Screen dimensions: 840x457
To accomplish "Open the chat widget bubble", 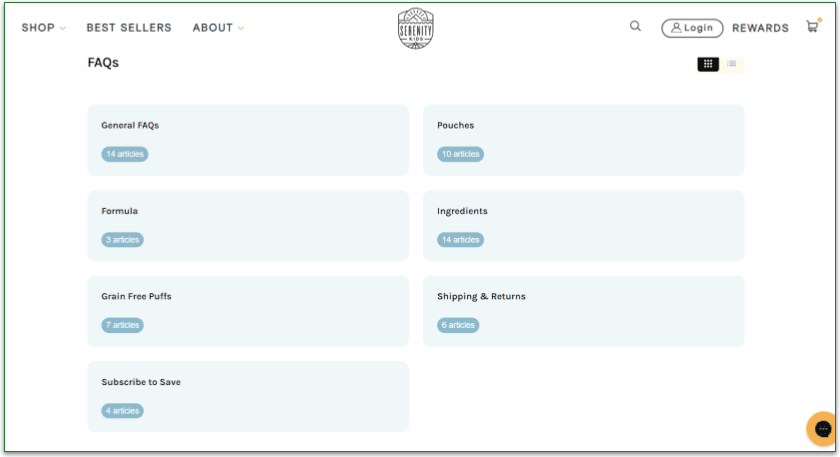I will point(823,429).
